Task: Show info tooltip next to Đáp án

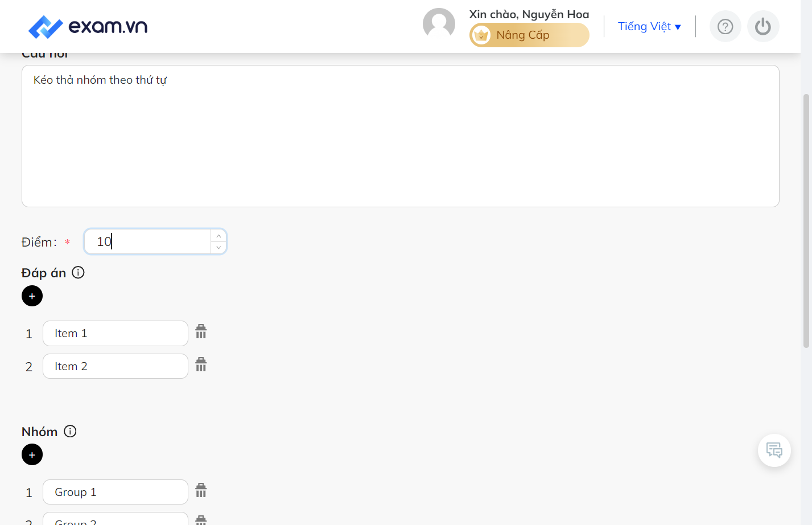Action: pos(78,273)
